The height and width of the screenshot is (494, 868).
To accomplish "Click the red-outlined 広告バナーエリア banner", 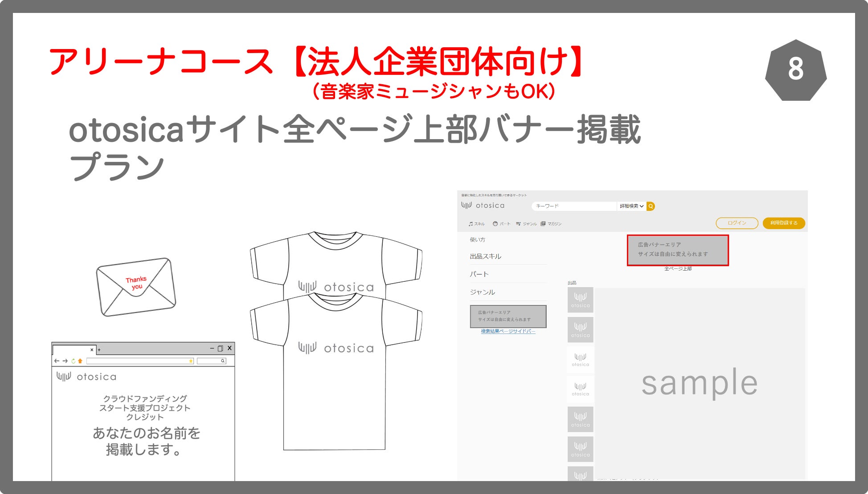I will point(677,250).
